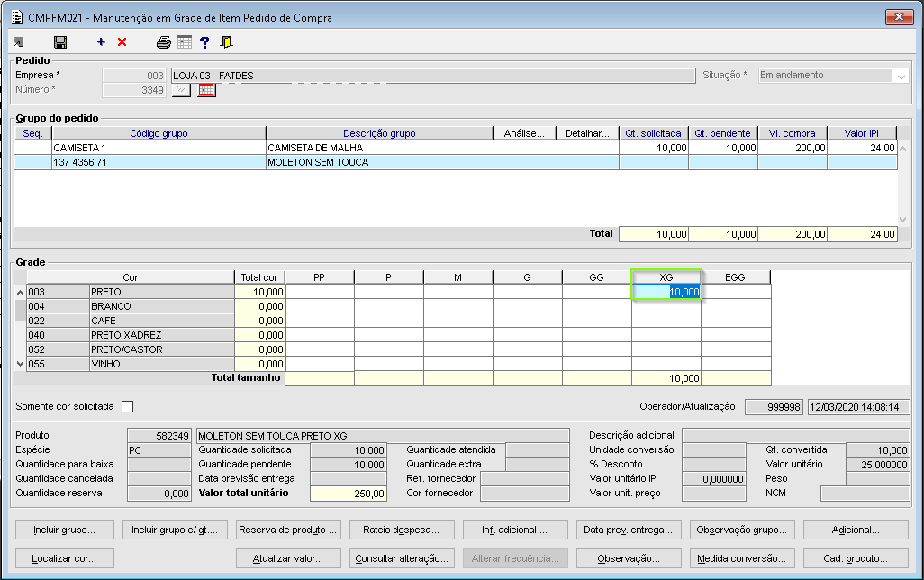Viewport: 924px width, 580px height.
Task: Click the XG quantity cell for PRETO
Action: coord(666,292)
